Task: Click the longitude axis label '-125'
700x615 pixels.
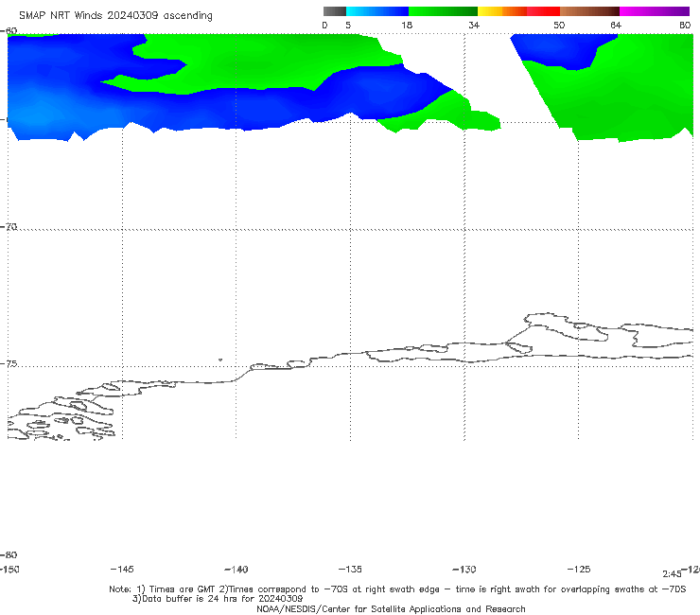Action: [579, 570]
